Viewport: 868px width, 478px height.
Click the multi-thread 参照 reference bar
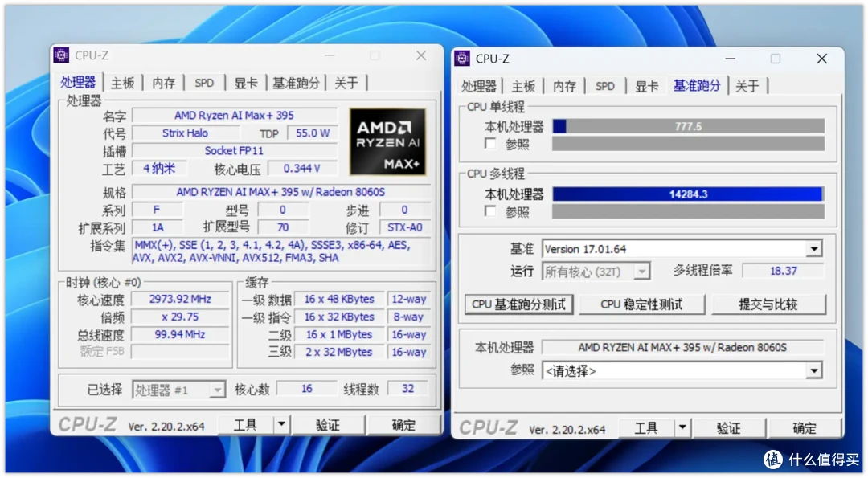tap(688, 211)
